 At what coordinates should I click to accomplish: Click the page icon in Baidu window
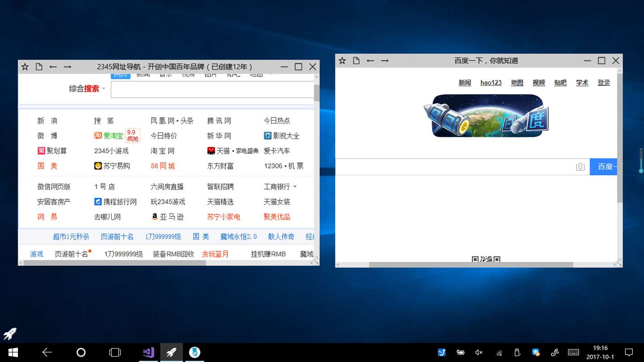pyautogui.click(x=356, y=60)
